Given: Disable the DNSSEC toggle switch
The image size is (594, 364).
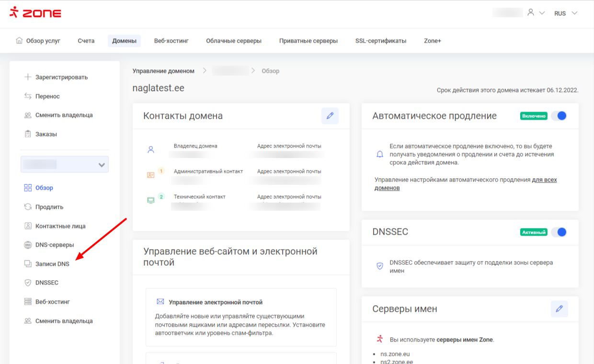Looking at the screenshot, I should [x=559, y=232].
